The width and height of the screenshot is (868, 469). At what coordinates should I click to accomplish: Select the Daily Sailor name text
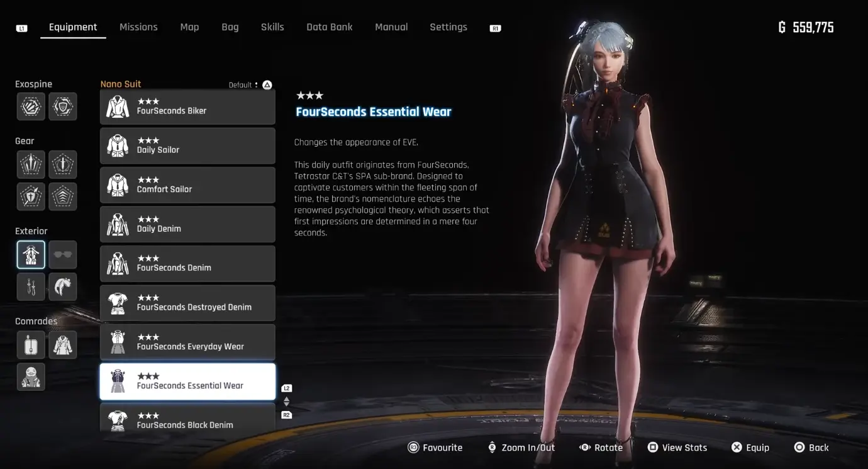tap(158, 150)
